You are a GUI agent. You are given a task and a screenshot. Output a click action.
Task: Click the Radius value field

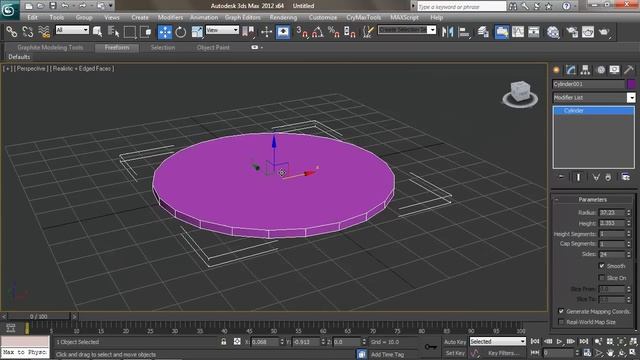[611, 213]
